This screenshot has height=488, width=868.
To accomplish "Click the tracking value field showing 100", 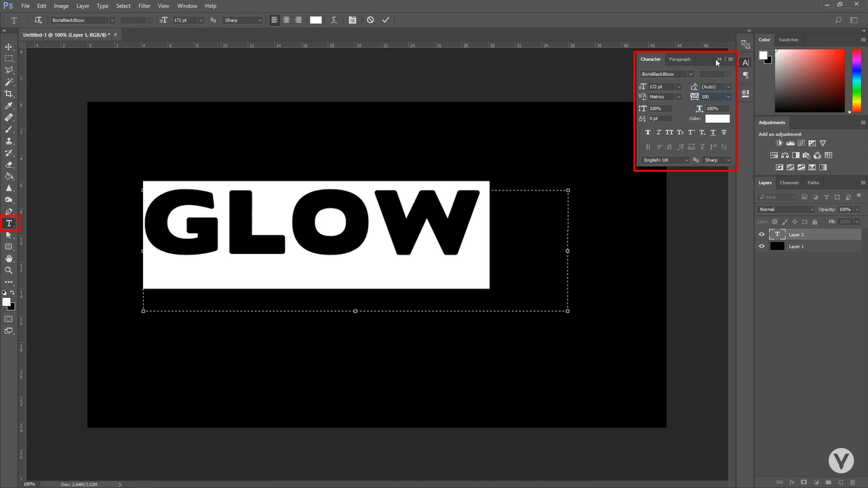I will pos(712,97).
